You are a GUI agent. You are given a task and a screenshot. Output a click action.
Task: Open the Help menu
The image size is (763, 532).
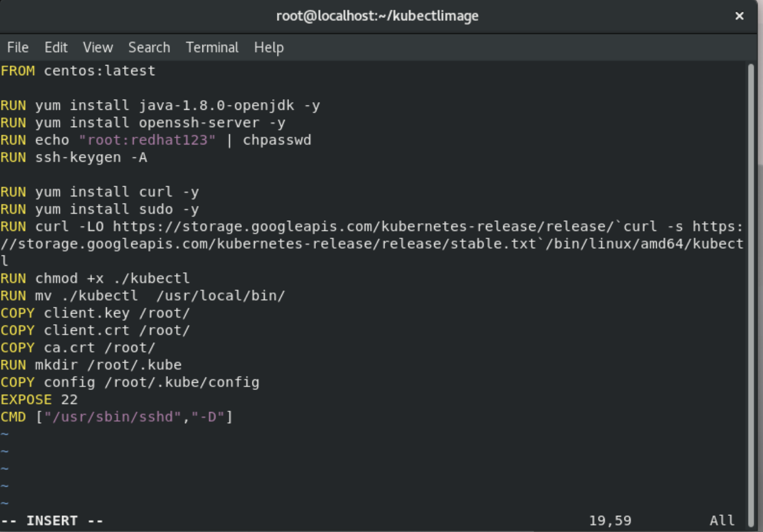coord(269,47)
